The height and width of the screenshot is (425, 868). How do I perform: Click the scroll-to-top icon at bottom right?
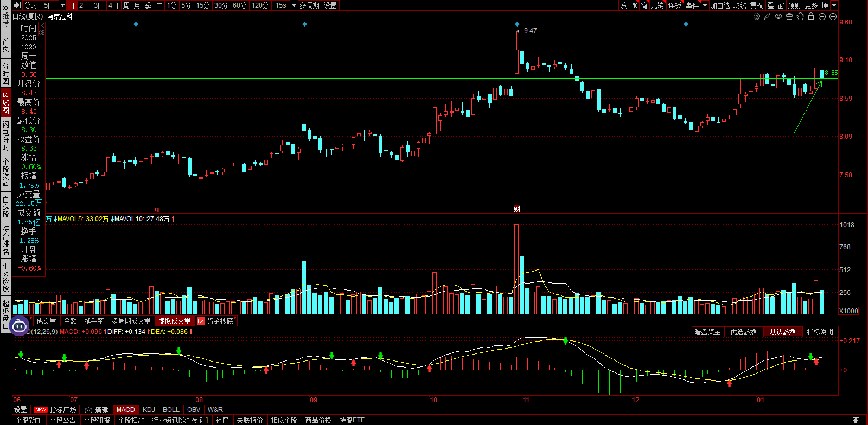[x=856, y=420]
